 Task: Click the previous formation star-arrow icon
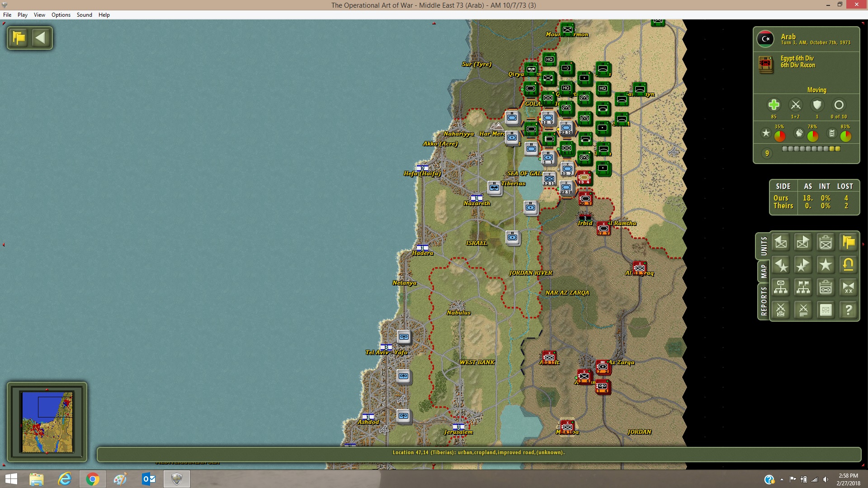[x=781, y=265]
